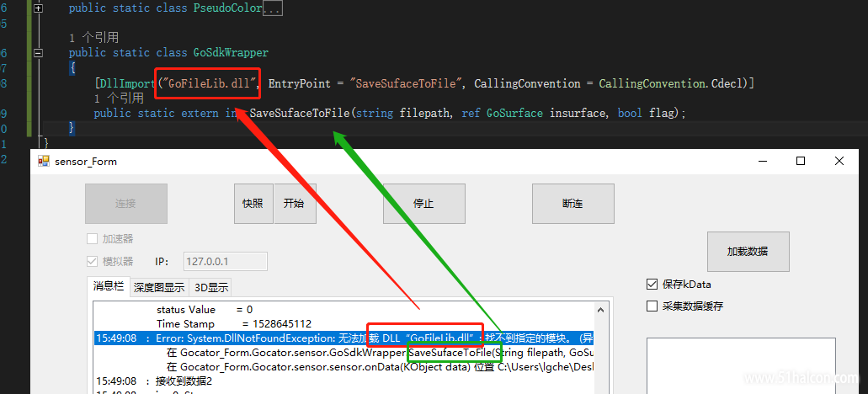This screenshot has height=394, width=868.
Task: Close the sensor_Form window
Action: click(839, 161)
